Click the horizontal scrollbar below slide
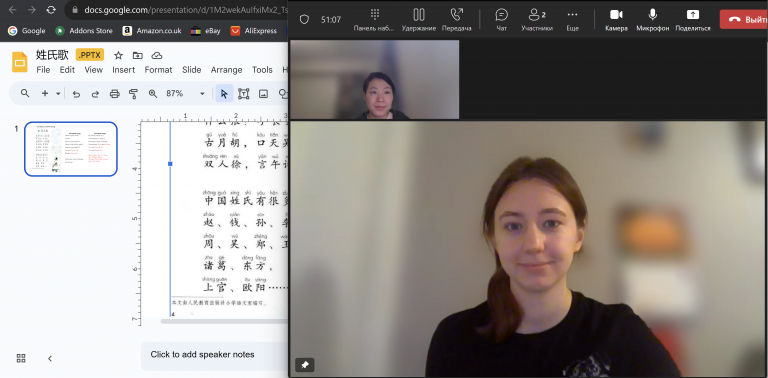Image resolution: width=768 pixels, height=378 pixels. pyautogui.click(x=224, y=321)
